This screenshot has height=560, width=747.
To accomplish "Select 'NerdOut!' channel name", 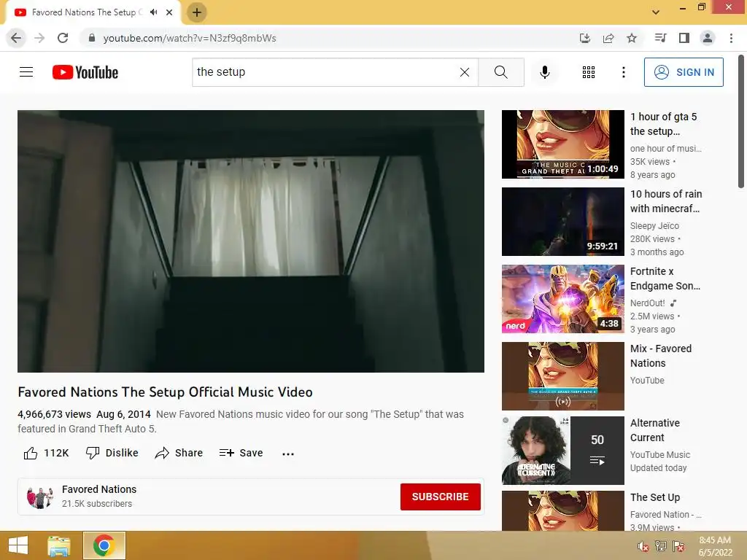I will tap(648, 303).
